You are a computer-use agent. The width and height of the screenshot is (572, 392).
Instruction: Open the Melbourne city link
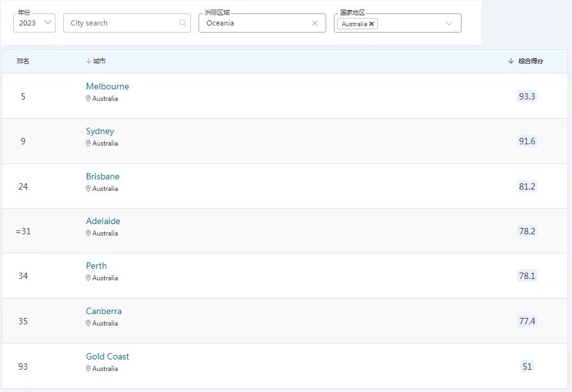(x=107, y=86)
